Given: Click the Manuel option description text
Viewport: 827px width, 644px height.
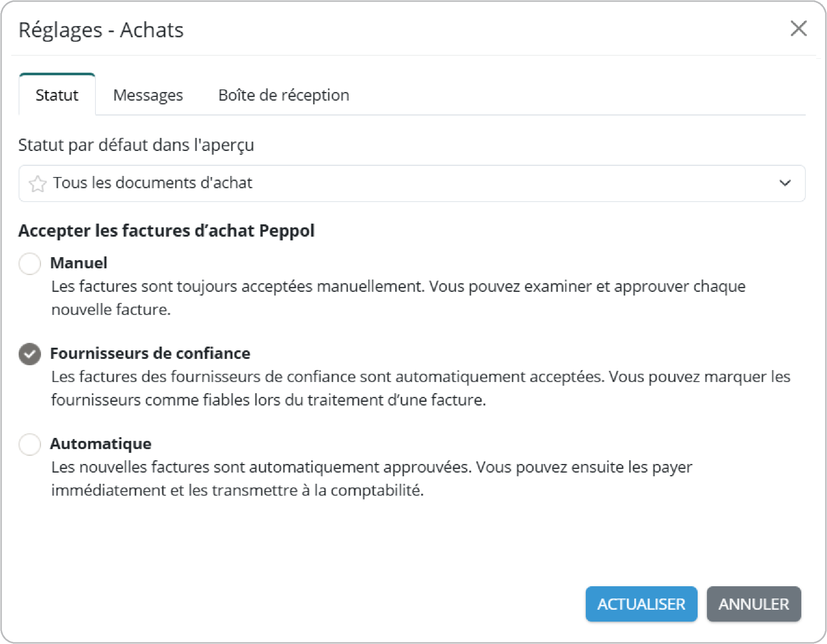Looking at the screenshot, I should 397,298.
